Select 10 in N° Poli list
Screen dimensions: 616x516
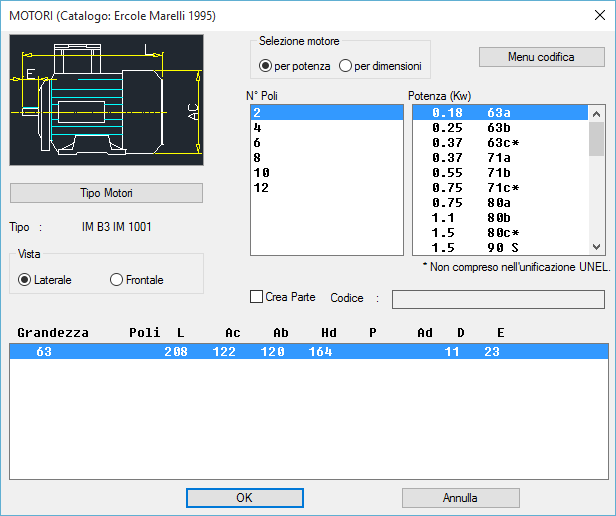click(x=327, y=173)
